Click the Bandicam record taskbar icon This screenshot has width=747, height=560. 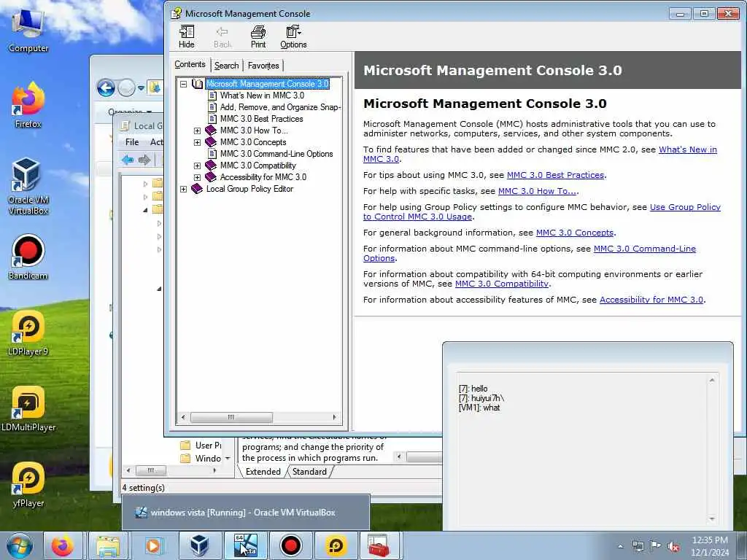coord(290,545)
